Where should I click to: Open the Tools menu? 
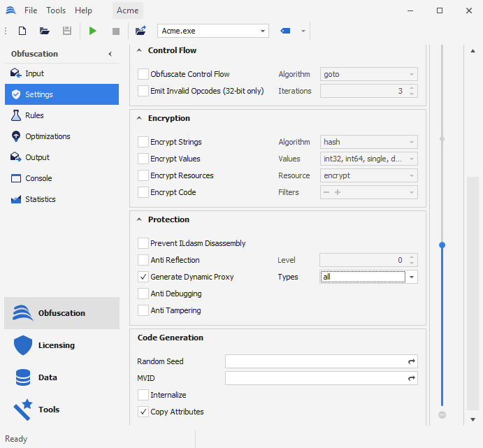point(56,10)
